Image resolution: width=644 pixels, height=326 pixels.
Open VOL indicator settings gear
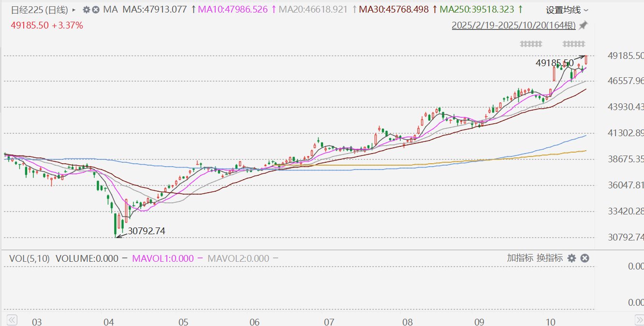[571, 258]
